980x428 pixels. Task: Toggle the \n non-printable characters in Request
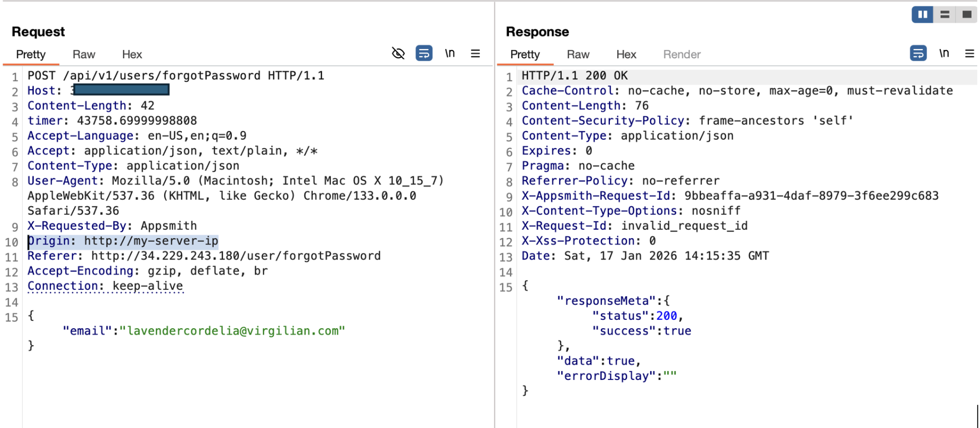(x=450, y=53)
